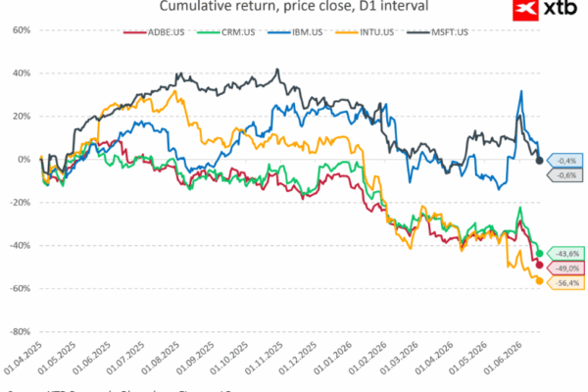Image resolution: width=588 pixels, height=392 pixels.
Task: Select the IBM.US legend entry
Action: pos(295,32)
